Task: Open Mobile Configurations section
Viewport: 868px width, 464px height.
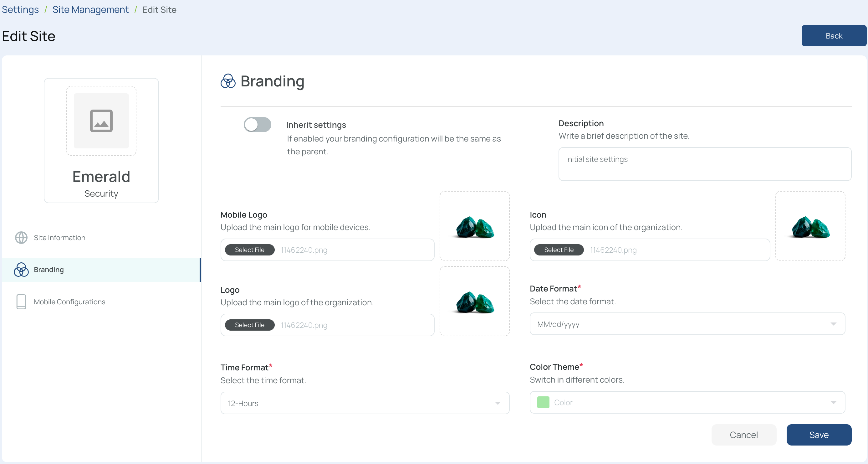Action: [x=101, y=302]
